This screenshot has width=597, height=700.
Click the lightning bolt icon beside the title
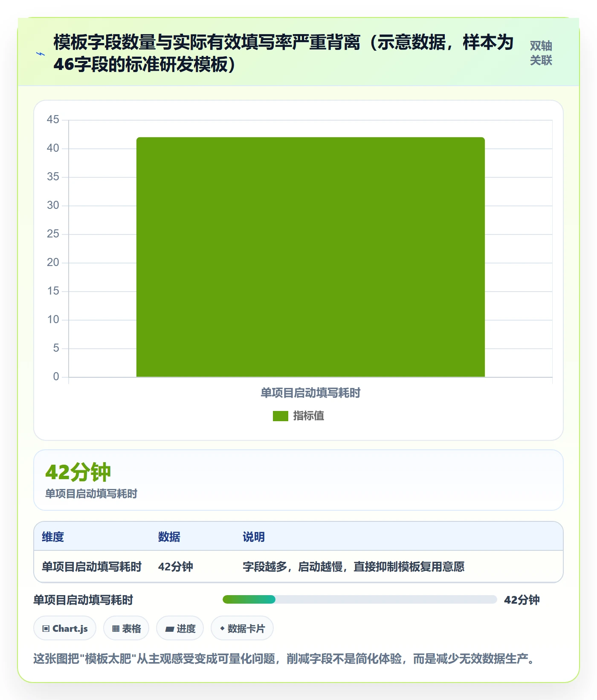(41, 54)
